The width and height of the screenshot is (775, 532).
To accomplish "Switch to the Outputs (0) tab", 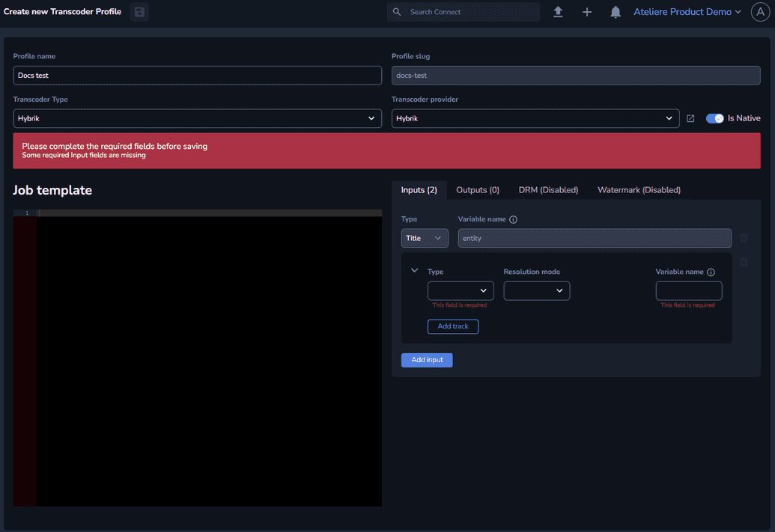I will (x=478, y=190).
